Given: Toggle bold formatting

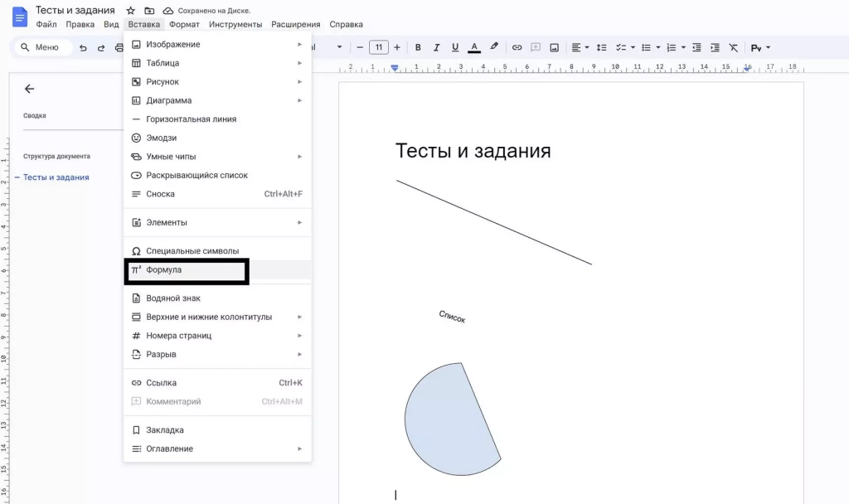Looking at the screenshot, I should click(x=419, y=47).
